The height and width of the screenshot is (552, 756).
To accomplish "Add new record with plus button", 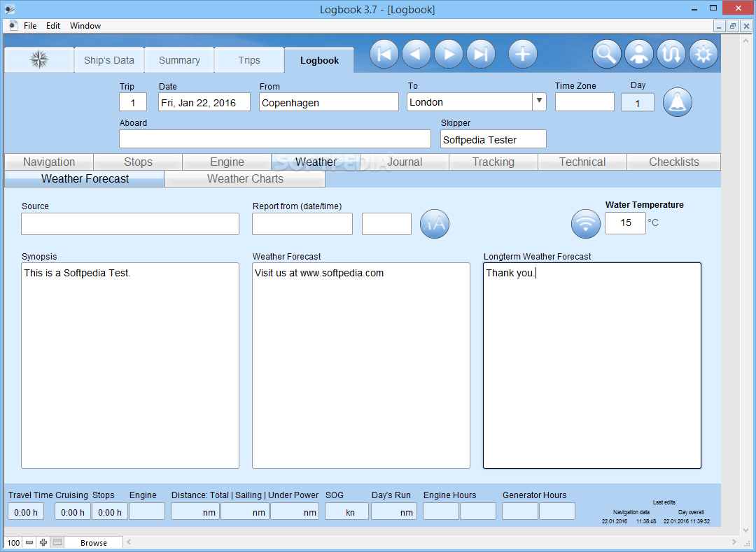I will click(523, 54).
